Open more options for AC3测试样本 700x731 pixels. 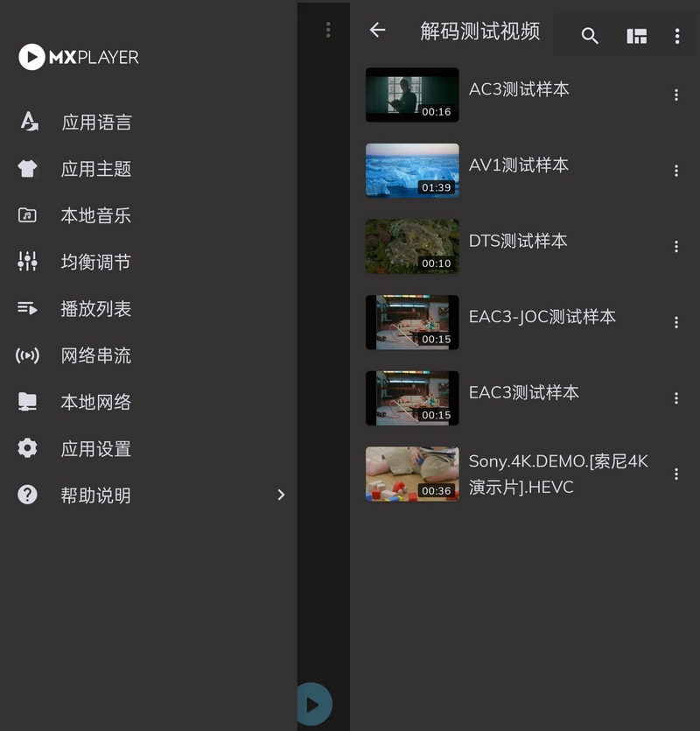(x=675, y=95)
